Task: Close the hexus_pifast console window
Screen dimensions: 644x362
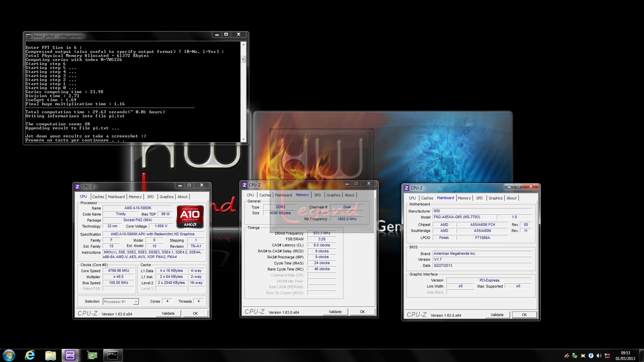Action: [238, 35]
